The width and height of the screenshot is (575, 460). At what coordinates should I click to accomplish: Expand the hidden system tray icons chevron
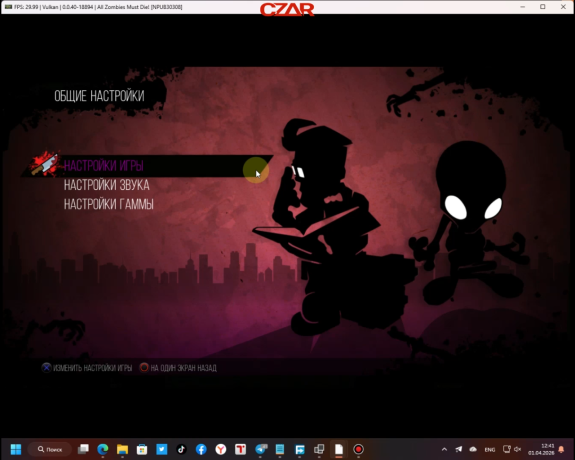pyautogui.click(x=444, y=449)
